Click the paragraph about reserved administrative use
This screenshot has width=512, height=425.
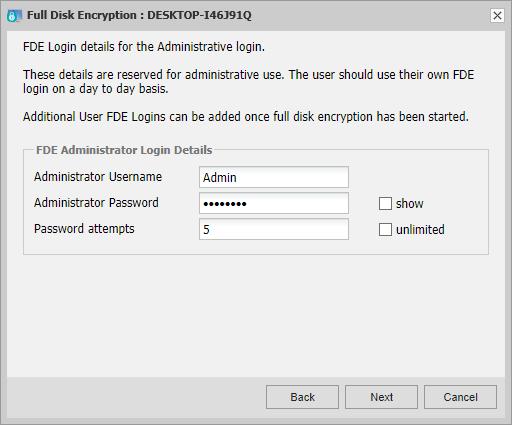[x=248, y=82]
